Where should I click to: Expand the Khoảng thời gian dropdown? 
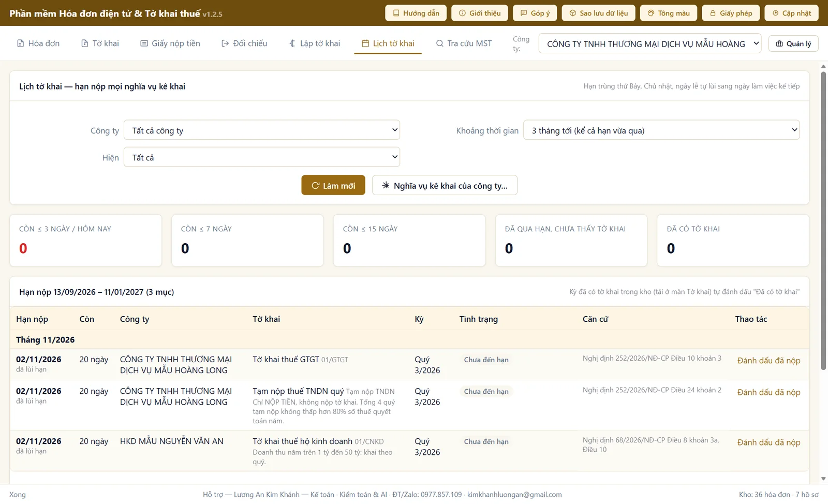tap(661, 130)
